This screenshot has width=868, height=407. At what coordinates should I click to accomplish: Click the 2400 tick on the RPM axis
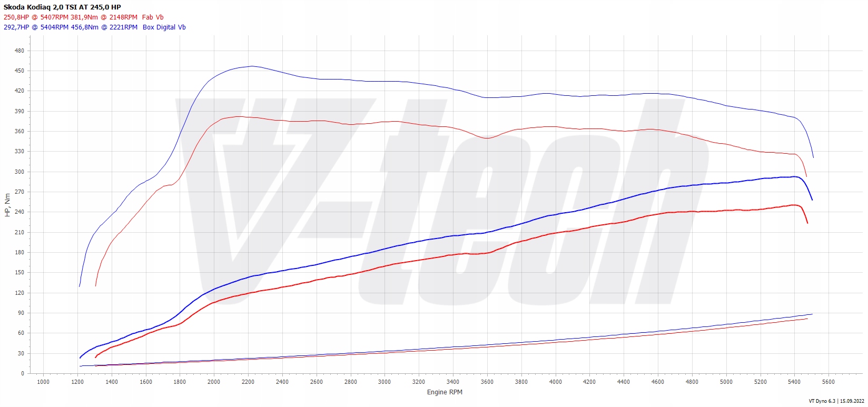click(x=282, y=382)
